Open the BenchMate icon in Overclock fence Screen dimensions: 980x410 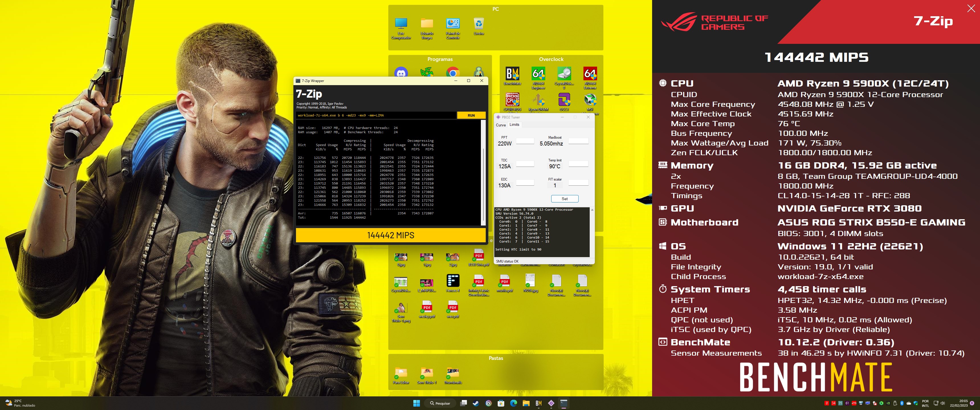512,76
